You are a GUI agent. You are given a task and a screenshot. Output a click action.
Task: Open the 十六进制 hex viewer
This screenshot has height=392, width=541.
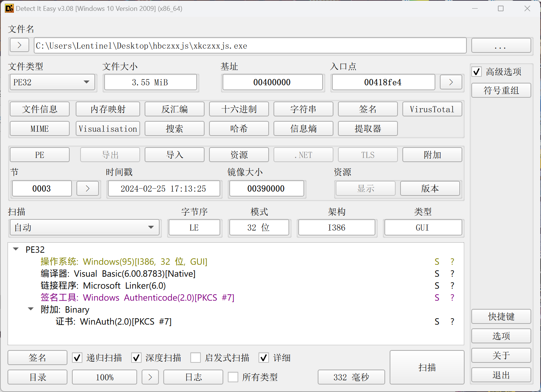239,109
